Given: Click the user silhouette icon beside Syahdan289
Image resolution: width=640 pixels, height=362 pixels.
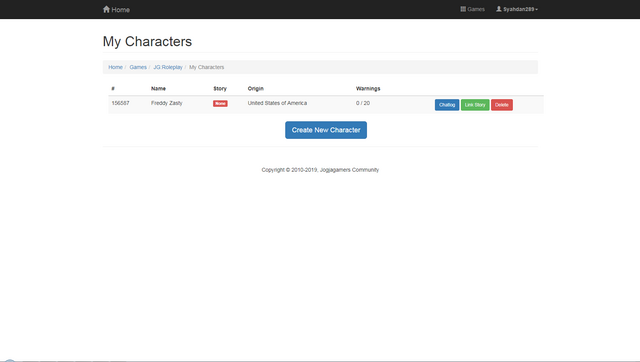Looking at the screenshot, I should click(499, 9).
